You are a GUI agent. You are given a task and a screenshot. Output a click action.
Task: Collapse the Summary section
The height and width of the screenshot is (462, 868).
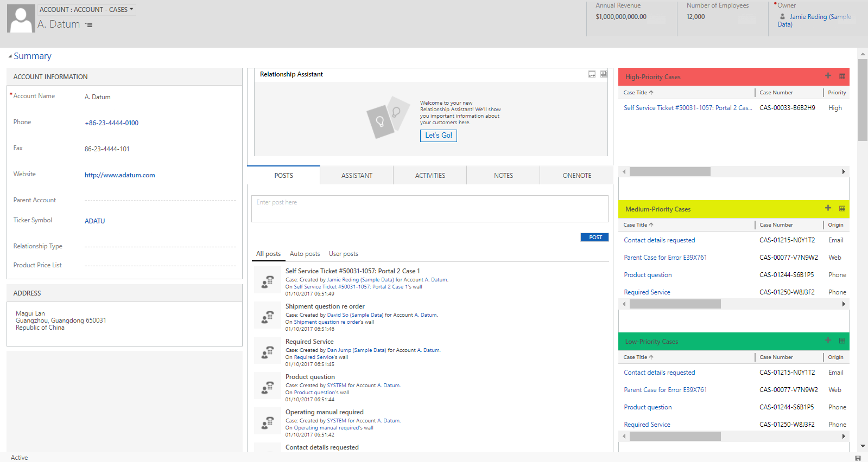coord(10,56)
